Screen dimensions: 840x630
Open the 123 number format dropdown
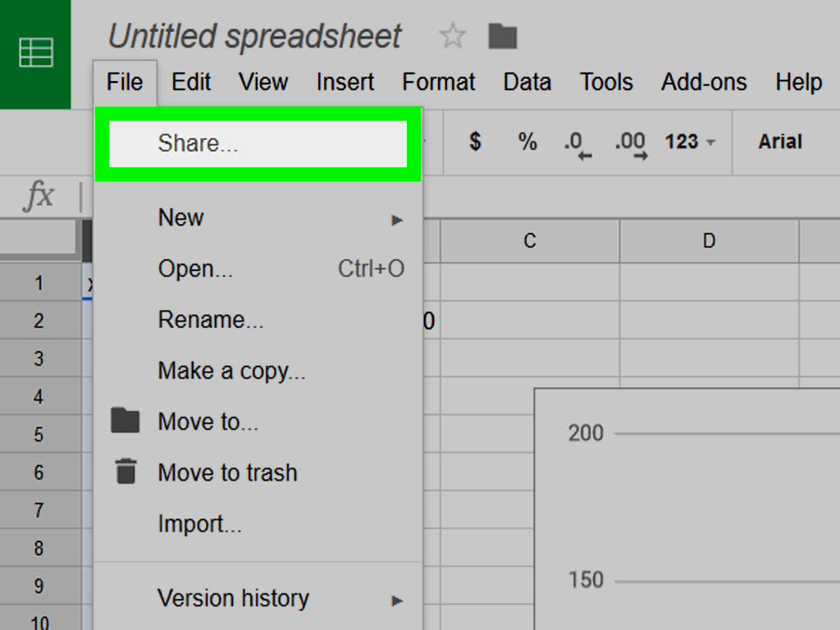pyautogui.click(x=687, y=142)
